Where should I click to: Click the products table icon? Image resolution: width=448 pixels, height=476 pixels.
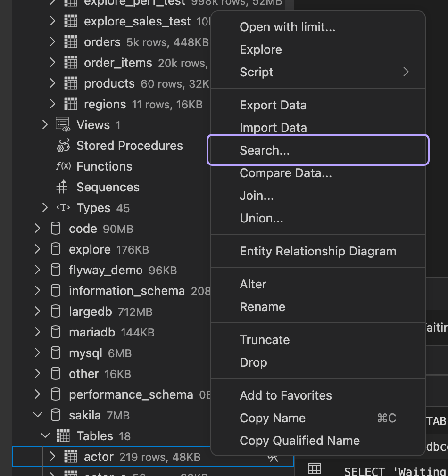pyautogui.click(x=70, y=83)
